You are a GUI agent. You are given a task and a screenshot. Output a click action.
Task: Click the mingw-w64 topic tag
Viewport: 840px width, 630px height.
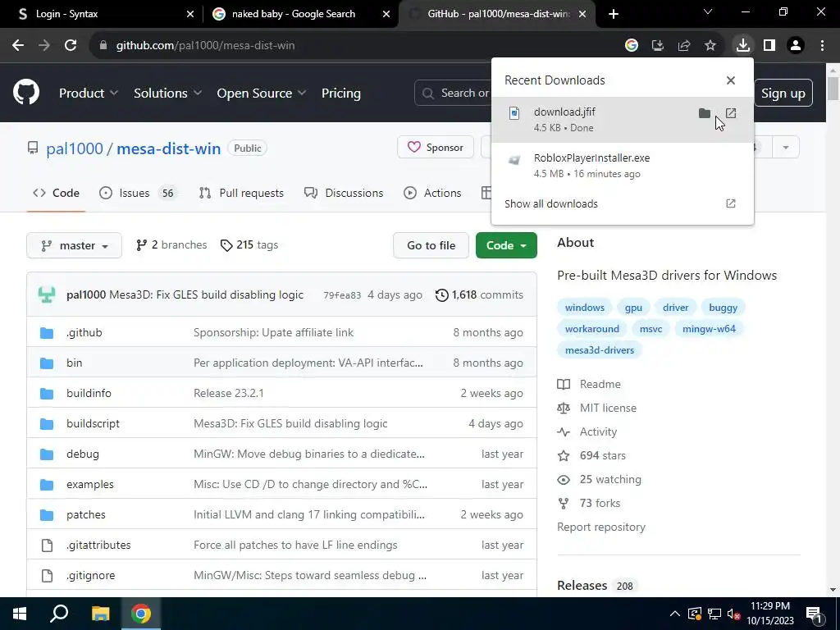coord(709,328)
